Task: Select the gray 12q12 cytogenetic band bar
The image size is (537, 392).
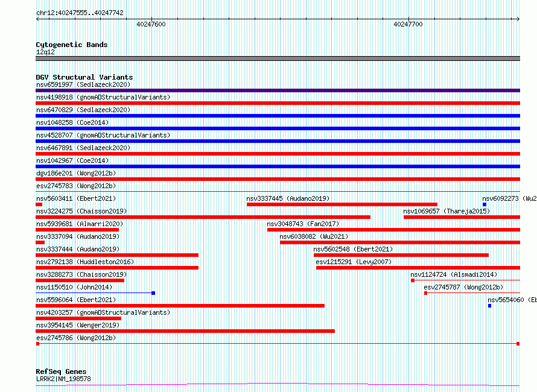Action: pos(278,58)
